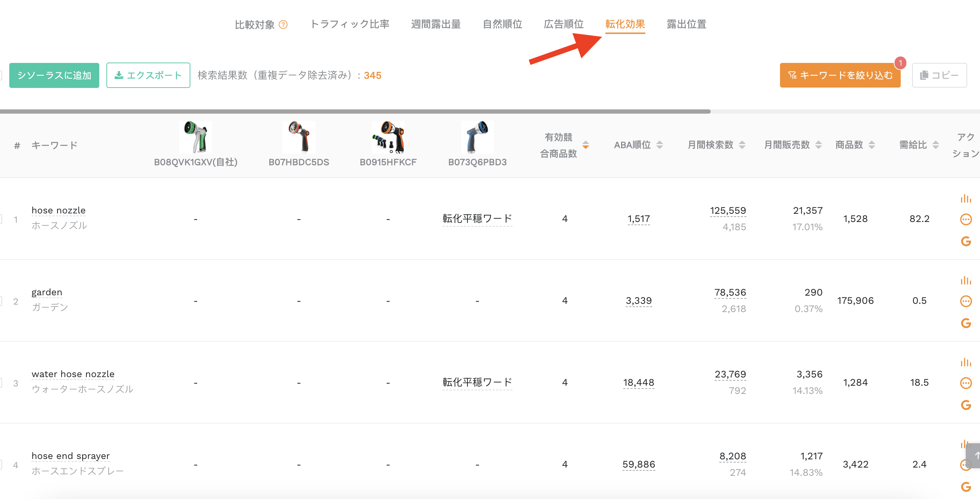Click B073Q6PBD3 product thumbnail

pos(477,137)
